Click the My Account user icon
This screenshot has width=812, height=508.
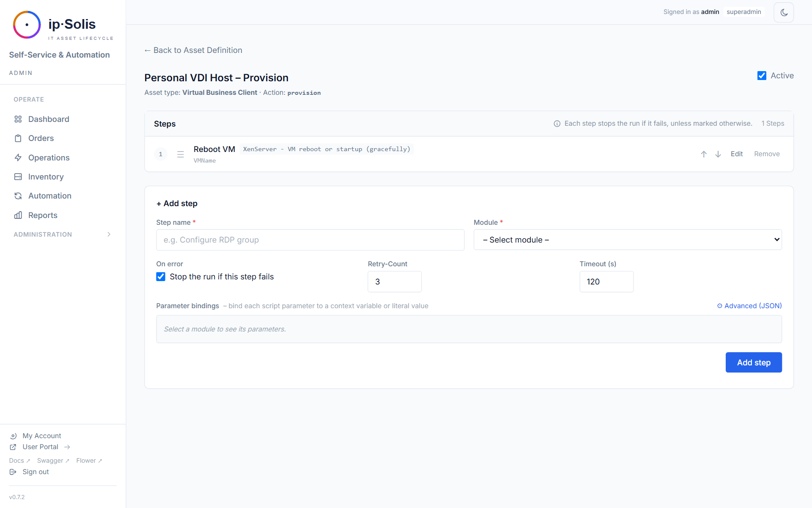[13, 436]
